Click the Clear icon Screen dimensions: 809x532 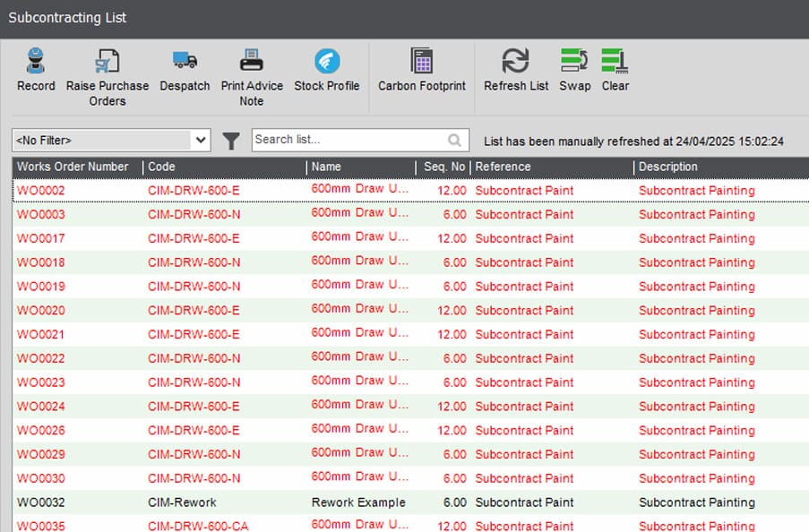[615, 61]
